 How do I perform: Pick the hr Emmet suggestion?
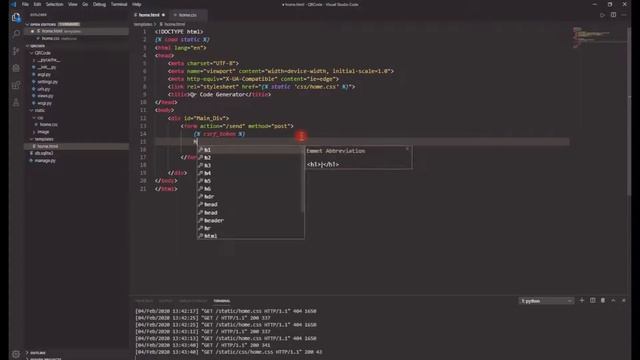250,228
